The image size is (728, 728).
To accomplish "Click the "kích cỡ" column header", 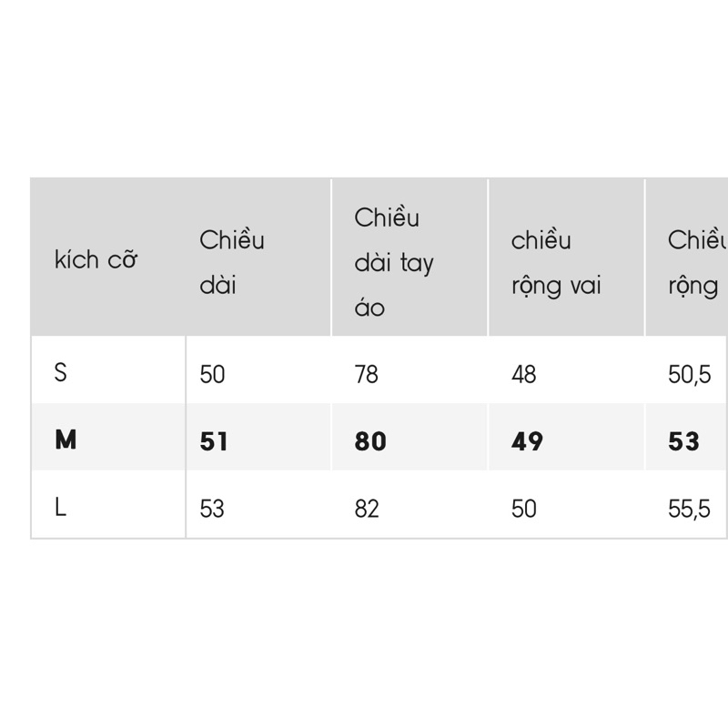I will point(96,260).
